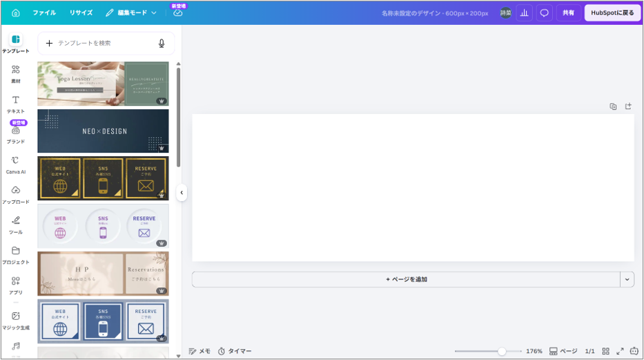Select the Yoga Lesson template thumbnail

[103, 84]
